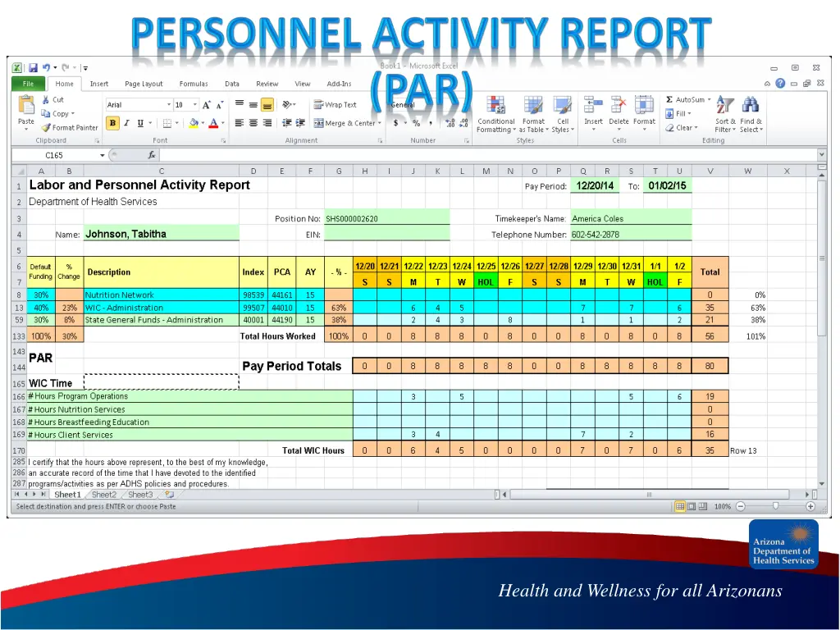Click the Font Color letter A
Screen dimensions: 840x630
(x=213, y=123)
